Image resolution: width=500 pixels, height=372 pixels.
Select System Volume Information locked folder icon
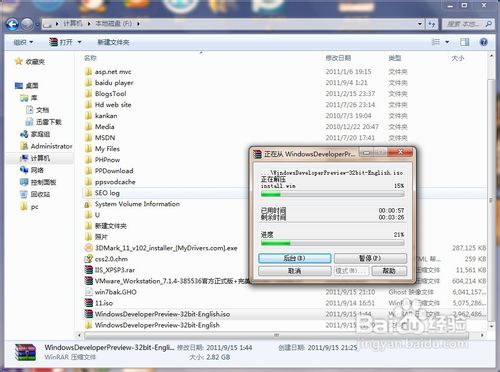click(x=88, y=204)
